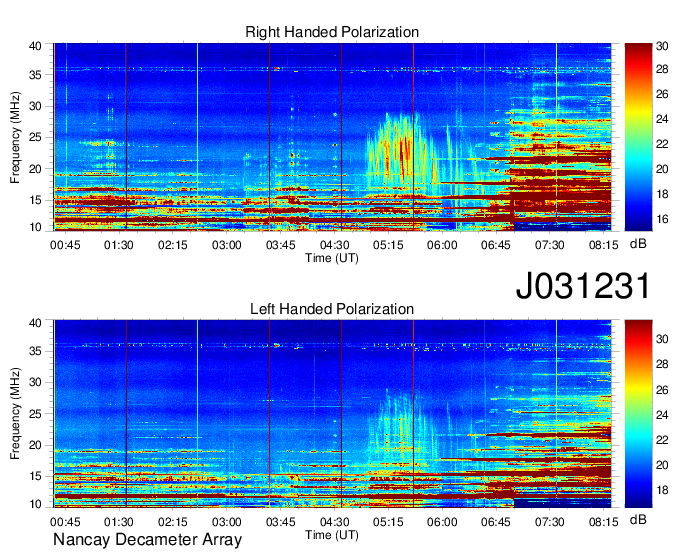This screenshot has height=552, width=680.
Task: Click the 00:45 tick label under top plot
Action: pyautogui.click(x=65, y=245)
